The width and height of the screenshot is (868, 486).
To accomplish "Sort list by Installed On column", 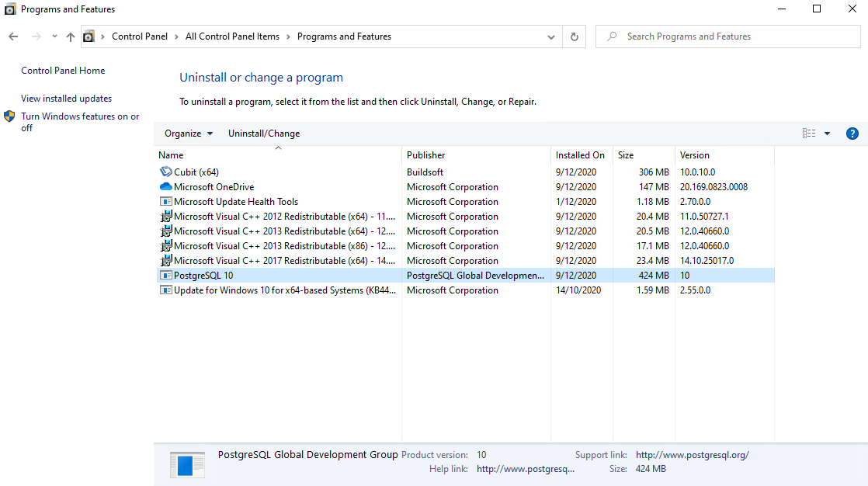I will pos(580,155).
